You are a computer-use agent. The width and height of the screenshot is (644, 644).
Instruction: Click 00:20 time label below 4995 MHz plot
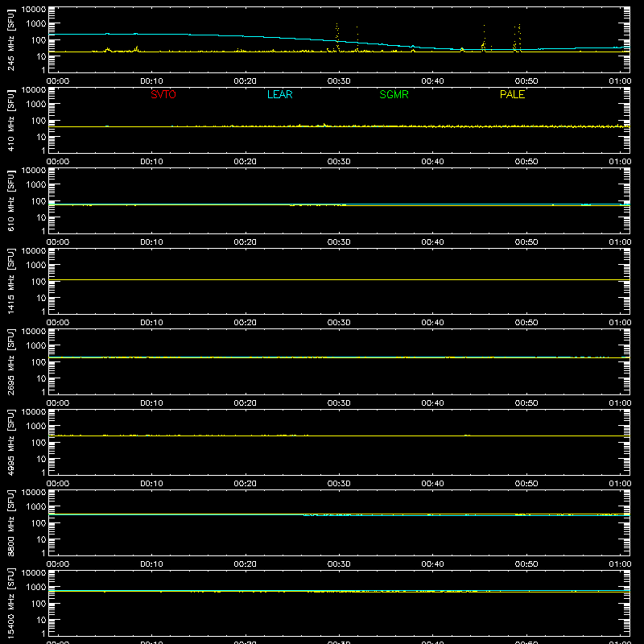coord(246,484)
